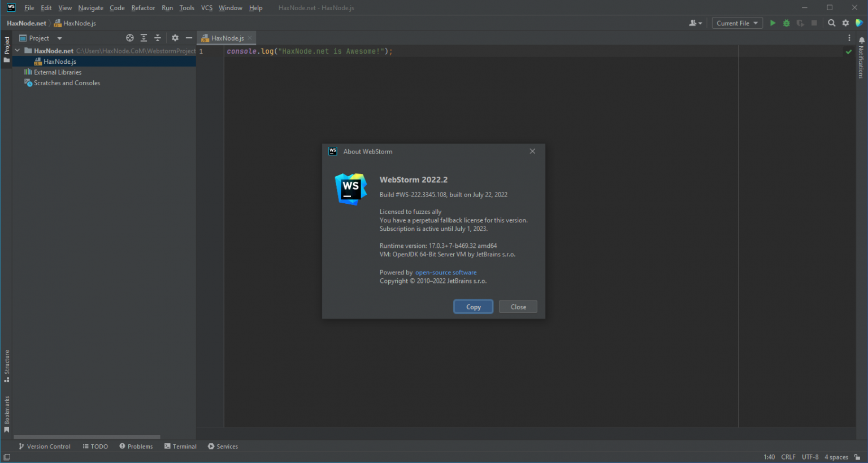This screenshot has width=868, height=463.
Task: Open the Help menu
Action: [255, 8]
